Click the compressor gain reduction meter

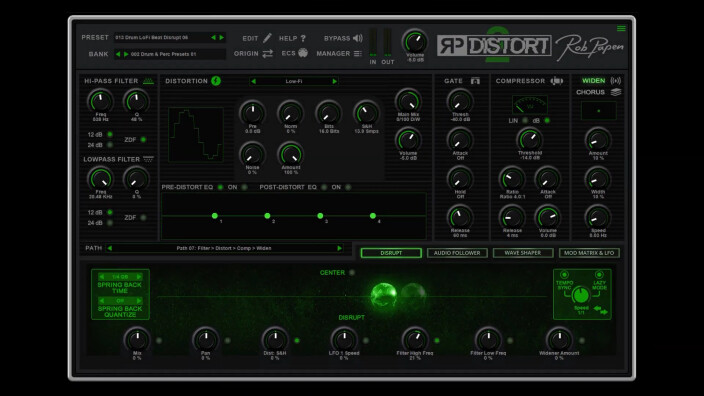tap(530, 105)
